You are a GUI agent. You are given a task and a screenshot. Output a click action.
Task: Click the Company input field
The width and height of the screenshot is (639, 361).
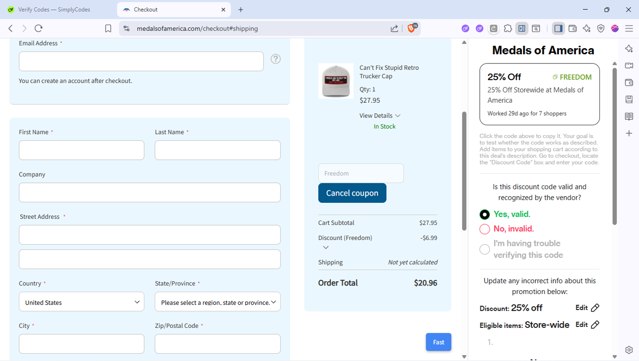pos(150,192)
